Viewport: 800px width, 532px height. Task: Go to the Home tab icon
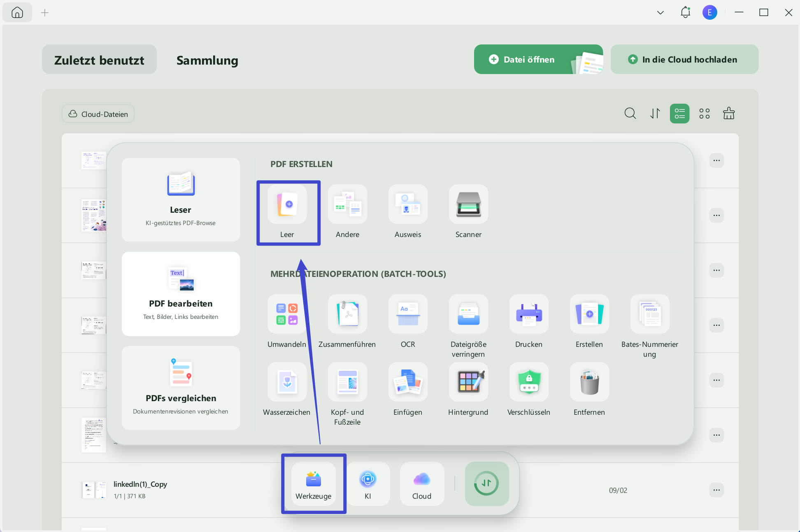[17, 12]
